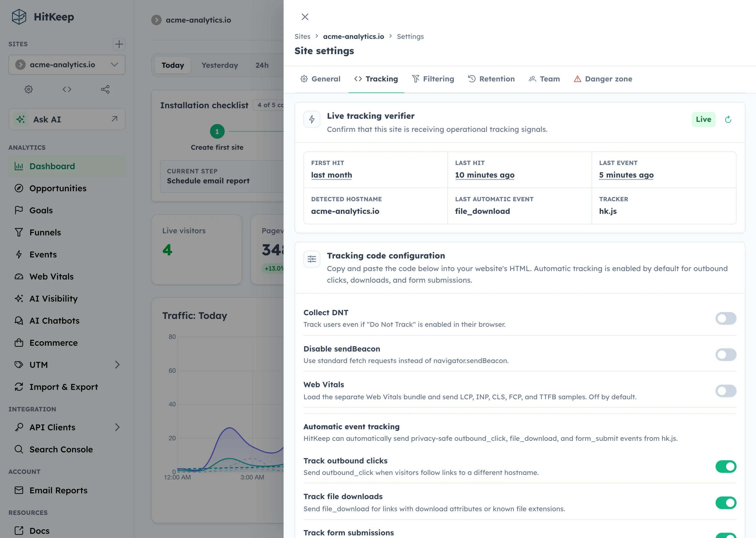Click the share icon in sidebar
The width and height of the screenshot is (756, 538).
click(x=105, y=89)
